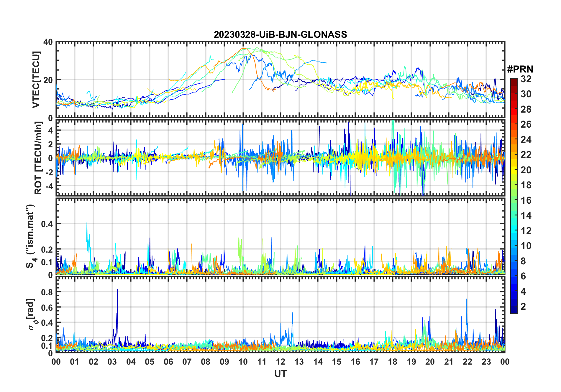Click the plot title 20230328-UiB-BJN-GLONASS

[x=280, y=34]
